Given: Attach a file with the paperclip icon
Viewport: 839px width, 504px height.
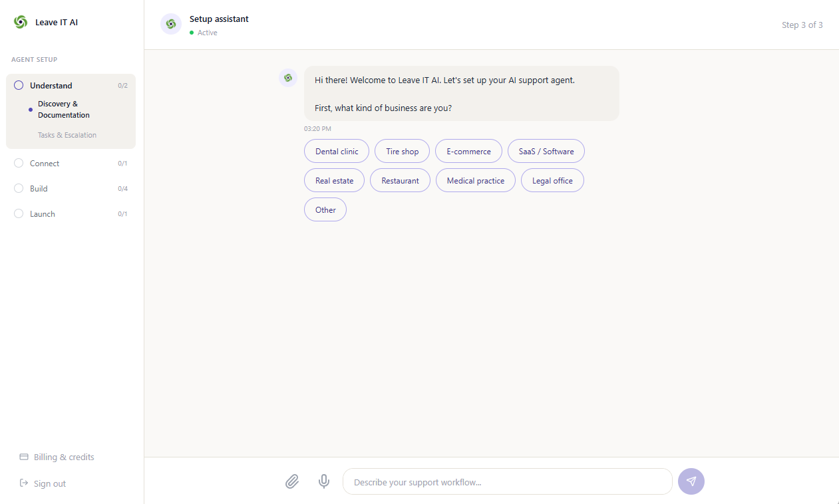Looking at the screenshot, I should click(292, 481).
